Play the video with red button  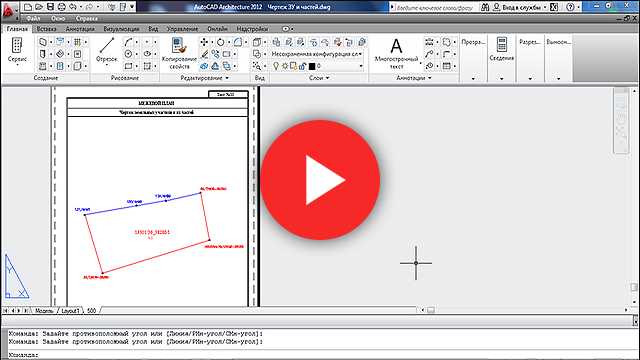(x=320, y=180)
